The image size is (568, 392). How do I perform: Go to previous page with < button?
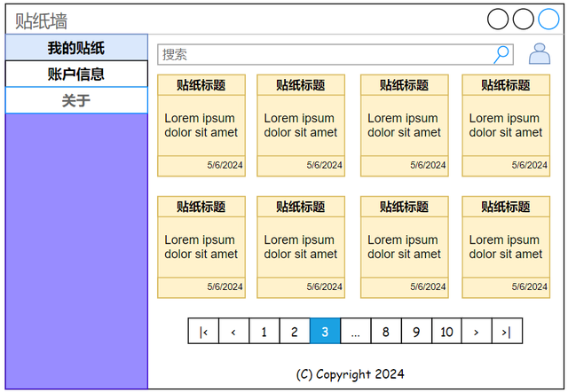point(234,331)
